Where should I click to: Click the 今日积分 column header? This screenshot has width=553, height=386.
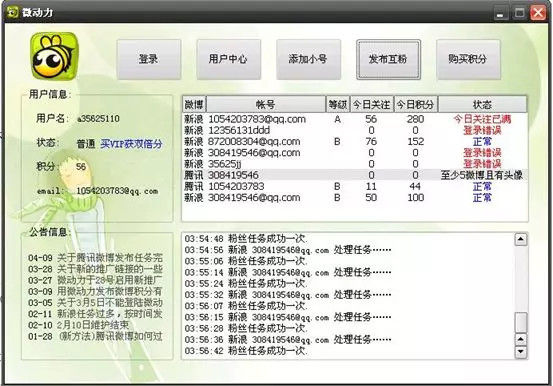(x=415, y=104)
